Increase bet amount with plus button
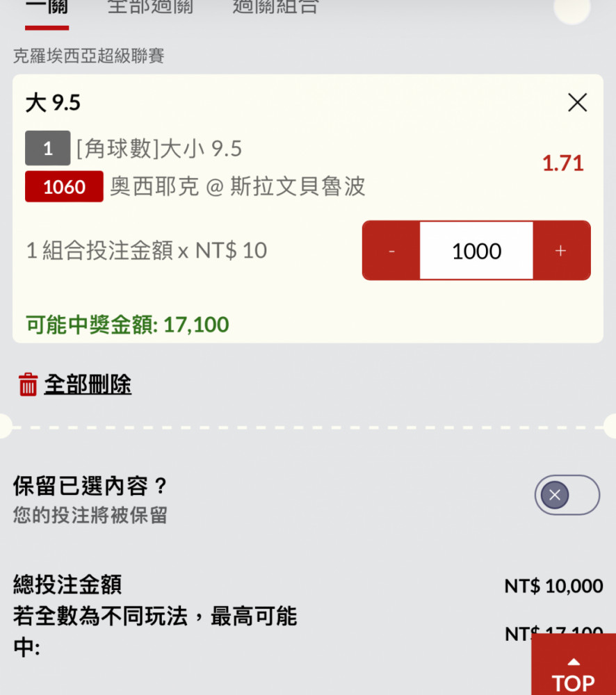The height and width of the screenshot is (695, 616). click(561, 250)
